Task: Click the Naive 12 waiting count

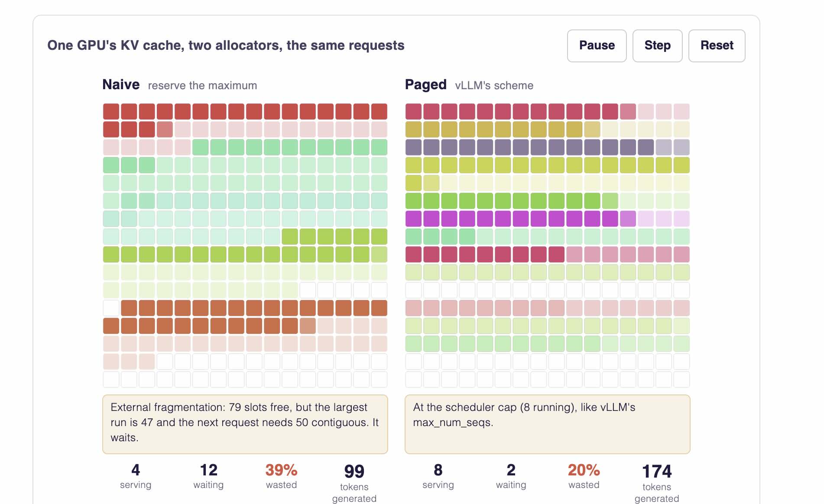Action: [x=208, y=476]
